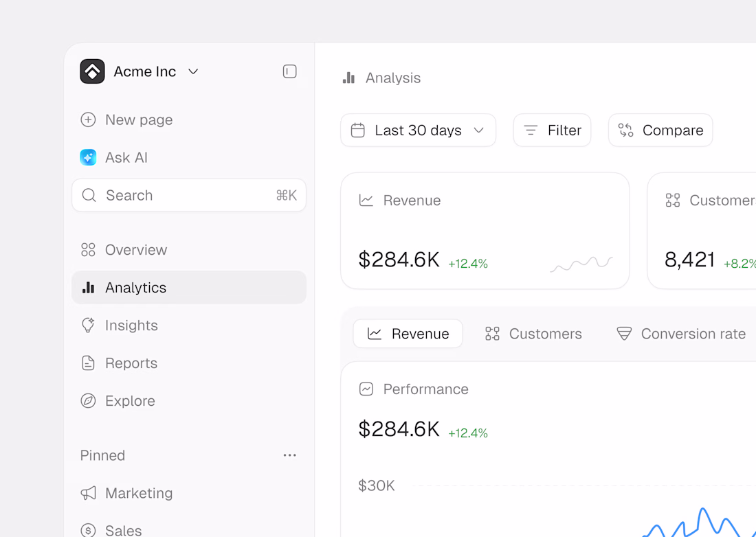Viewport: 756px width, 537px height.
Task: Click the Explore compass icon
Action: pyautogui.click(x=88, y=401)
